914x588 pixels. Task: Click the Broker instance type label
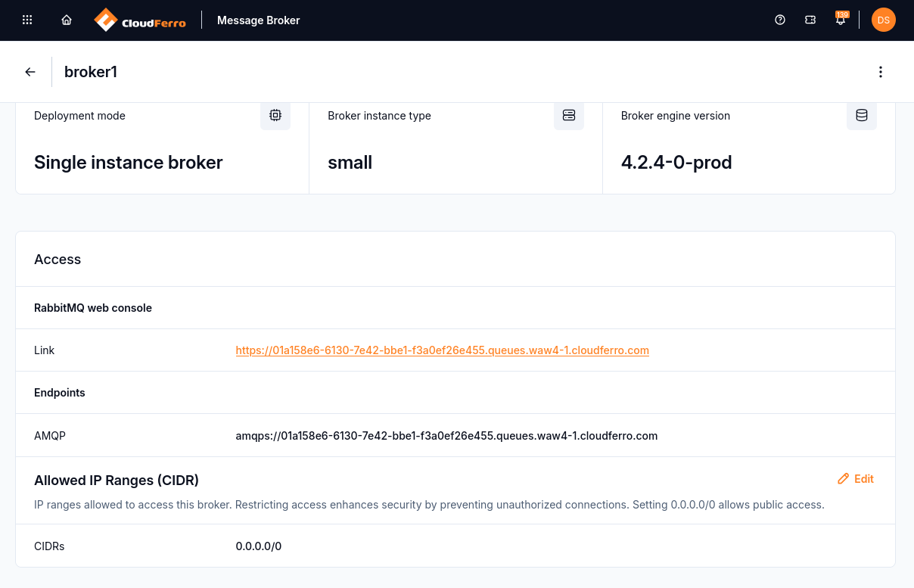(379, 116)
